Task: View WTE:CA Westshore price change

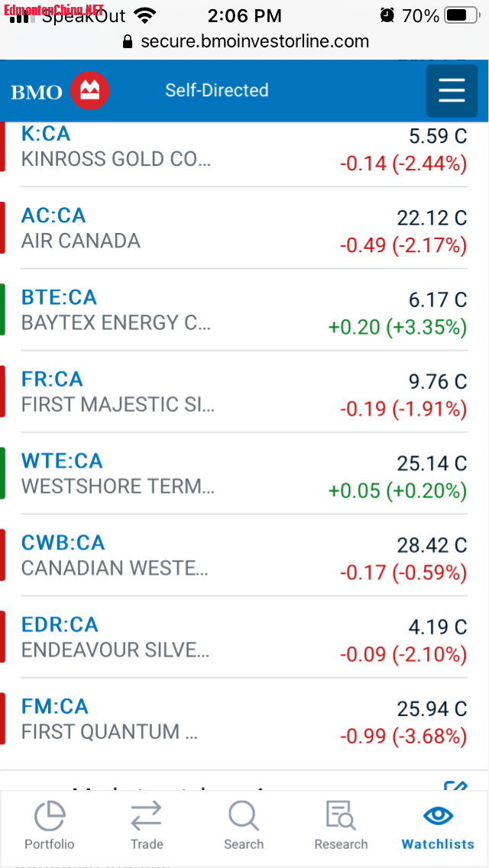Action: click(397, 490)
